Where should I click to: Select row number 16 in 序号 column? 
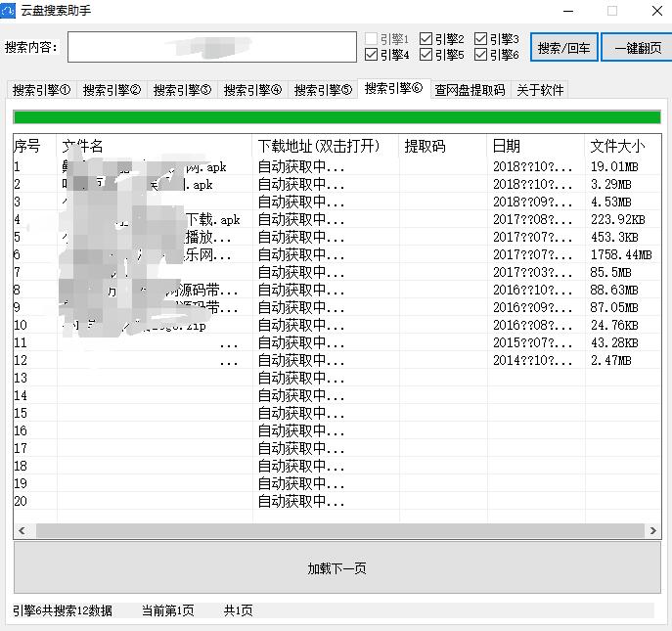coord(21,430)
